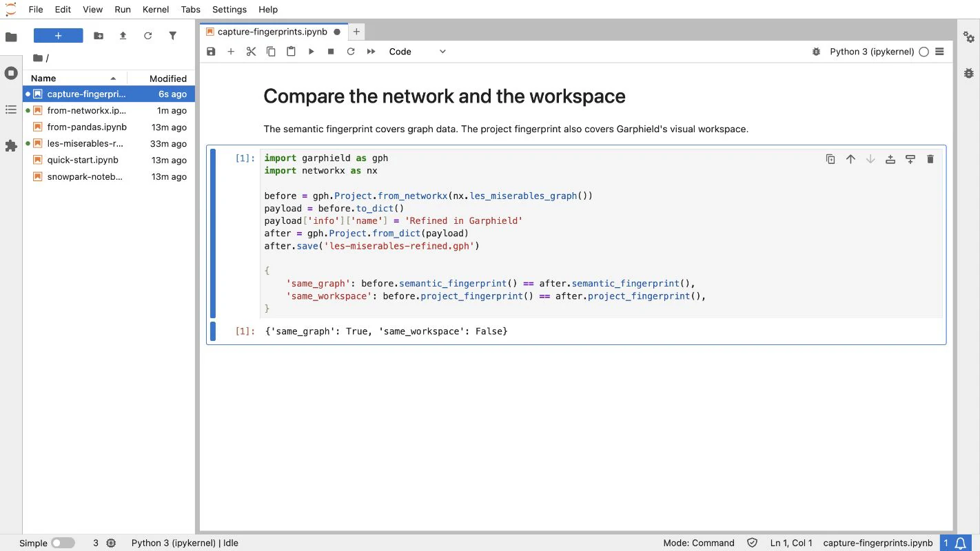Interrupt the kernel with the stop icon
The image size is (980, 551).
331,52
